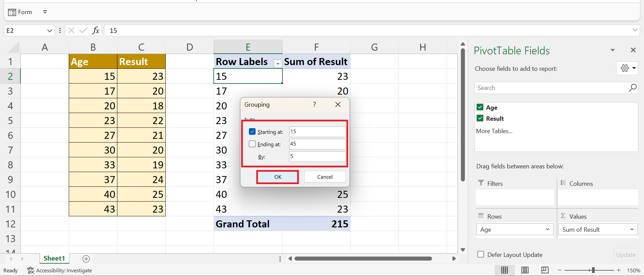Add a new sheet with the plus icon
This screenshot has height=276, width=644.
[x=86, y=259]
